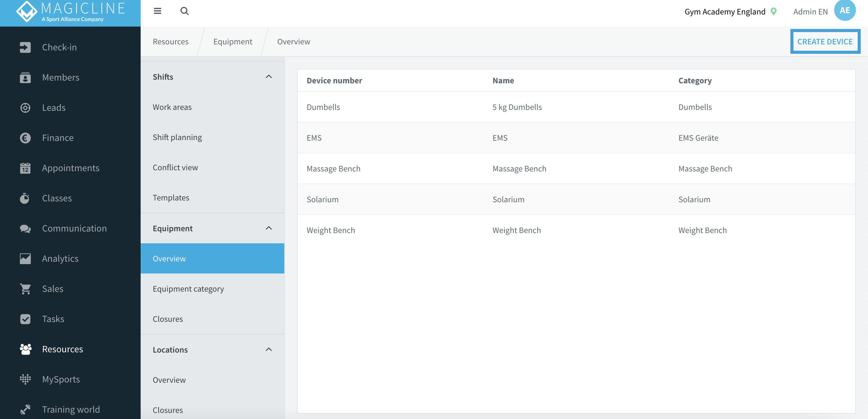Click the Resources people icon

[x=25, y=349]
